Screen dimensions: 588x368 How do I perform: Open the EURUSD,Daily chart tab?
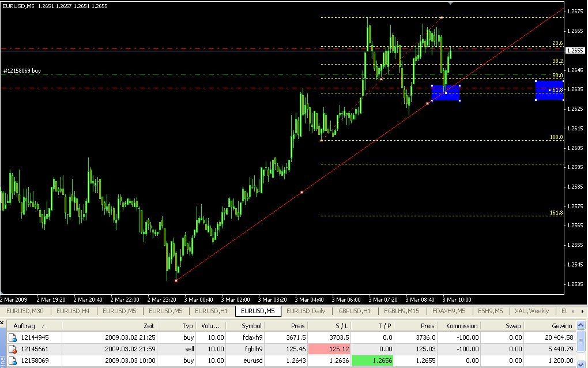[x=306, y=311]
